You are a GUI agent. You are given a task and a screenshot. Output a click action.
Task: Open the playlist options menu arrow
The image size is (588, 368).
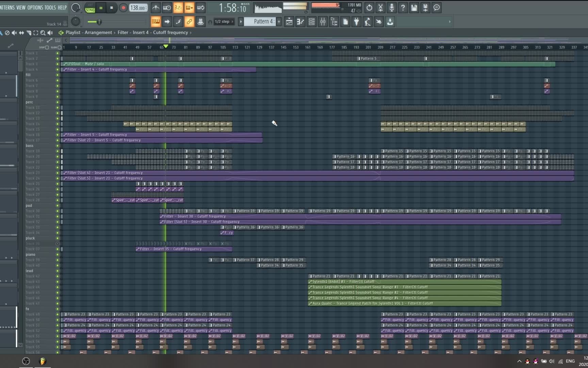coord(61,33)
